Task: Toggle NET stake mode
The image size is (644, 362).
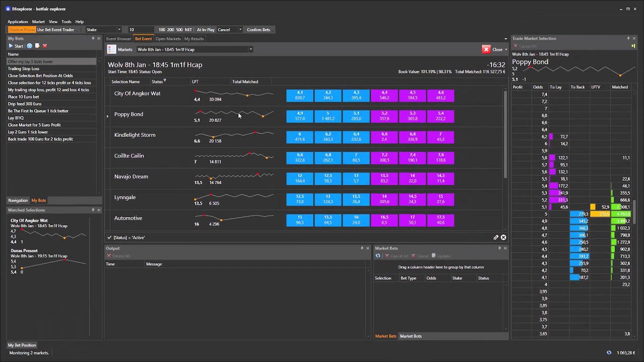Action: [188, 30]
